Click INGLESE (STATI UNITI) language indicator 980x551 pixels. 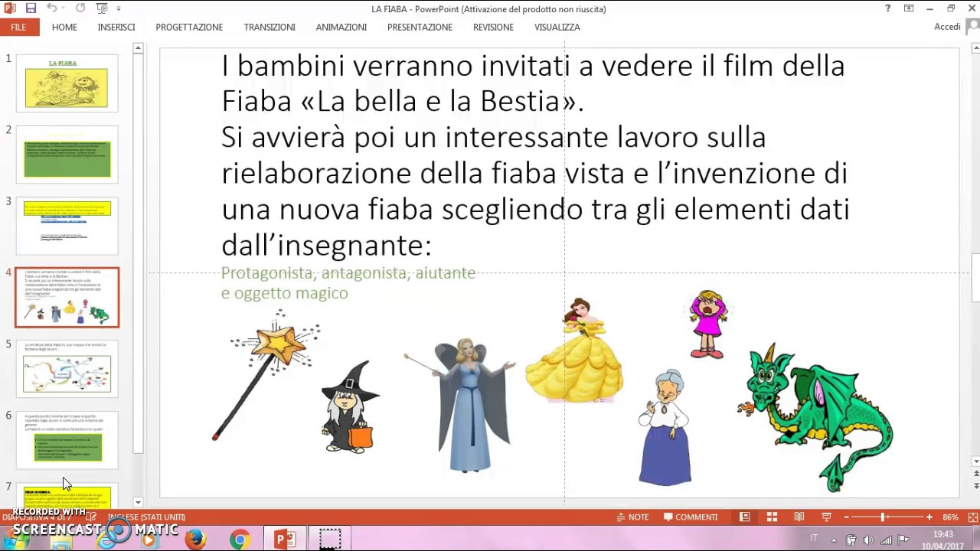pos(146,517)
